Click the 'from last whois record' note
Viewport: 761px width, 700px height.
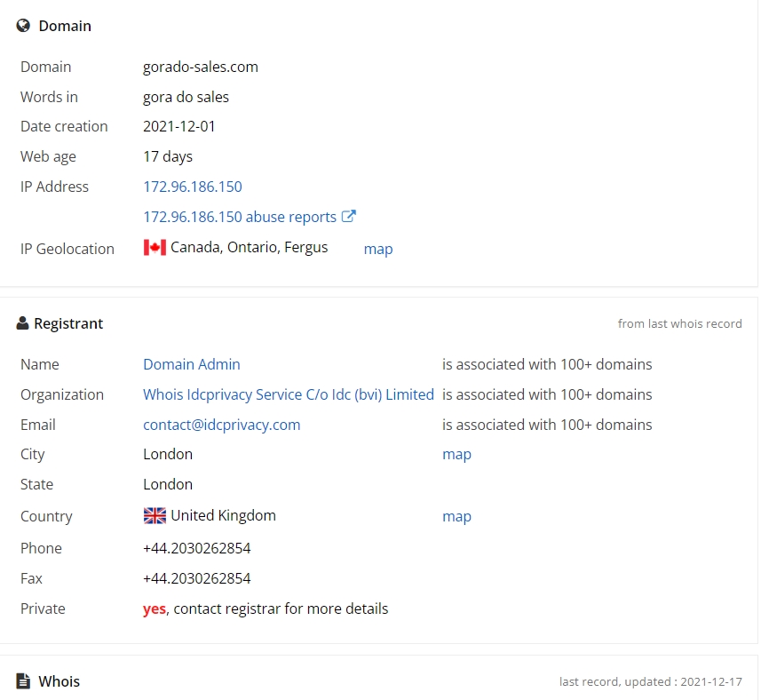coord(679,323)
